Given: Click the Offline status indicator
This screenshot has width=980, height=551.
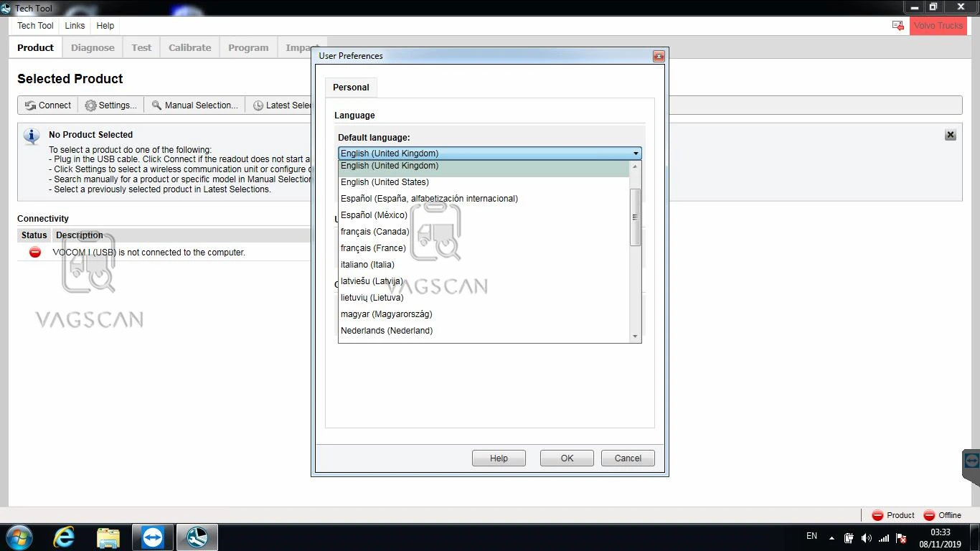Looking at the screenshot, I should tap(942, 515).
